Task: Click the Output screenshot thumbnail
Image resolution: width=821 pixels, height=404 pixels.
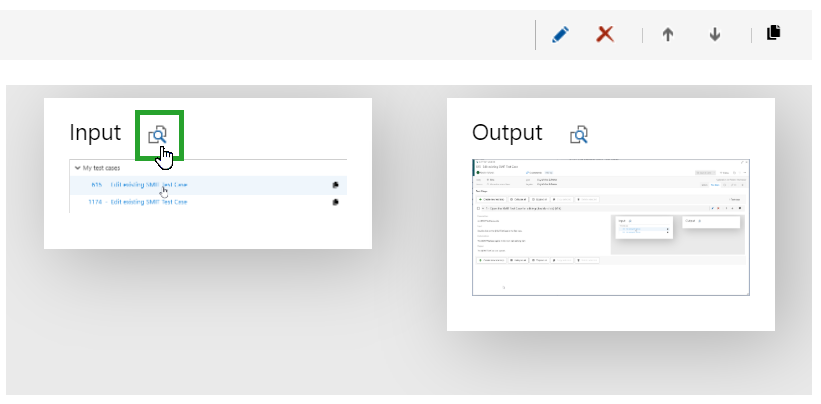Action: (x=610, y=227)
